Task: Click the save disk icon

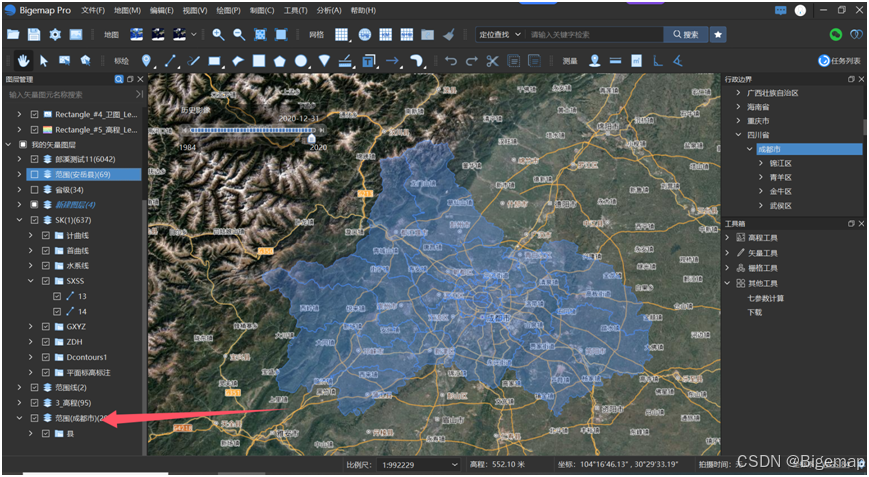Action: (x=34, y=34)
